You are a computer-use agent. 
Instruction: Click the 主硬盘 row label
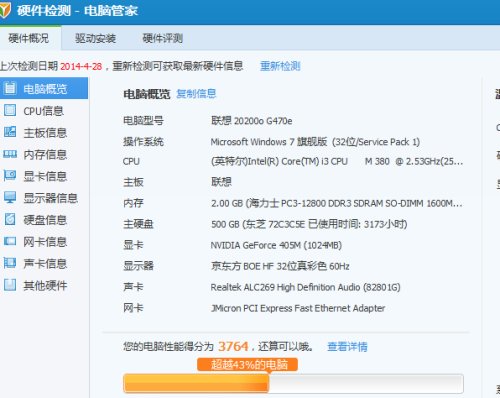click(138, 224)
